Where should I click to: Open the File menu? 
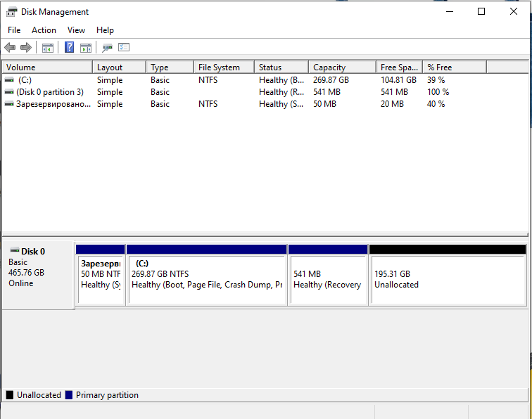pyautogui.click(x=14, y=30)
